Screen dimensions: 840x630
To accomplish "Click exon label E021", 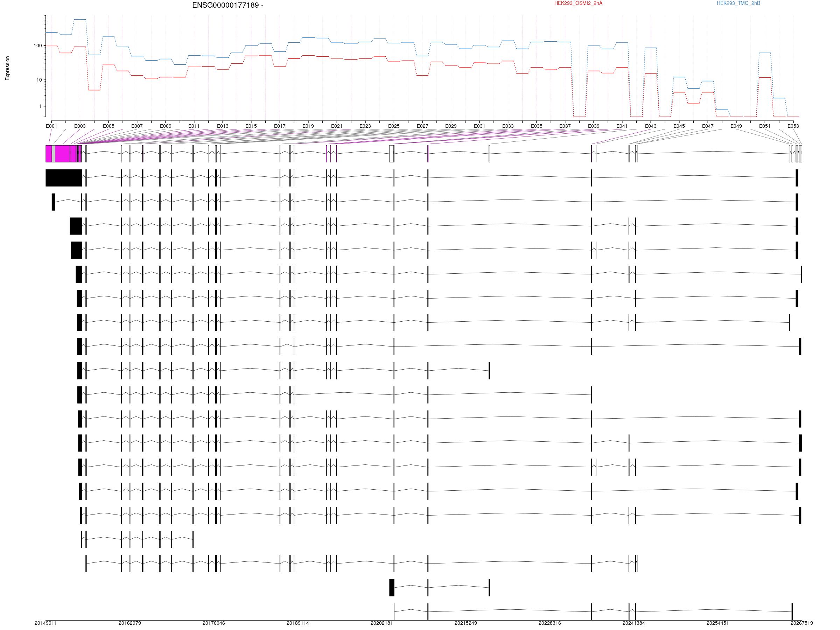I will pos(336,126).
